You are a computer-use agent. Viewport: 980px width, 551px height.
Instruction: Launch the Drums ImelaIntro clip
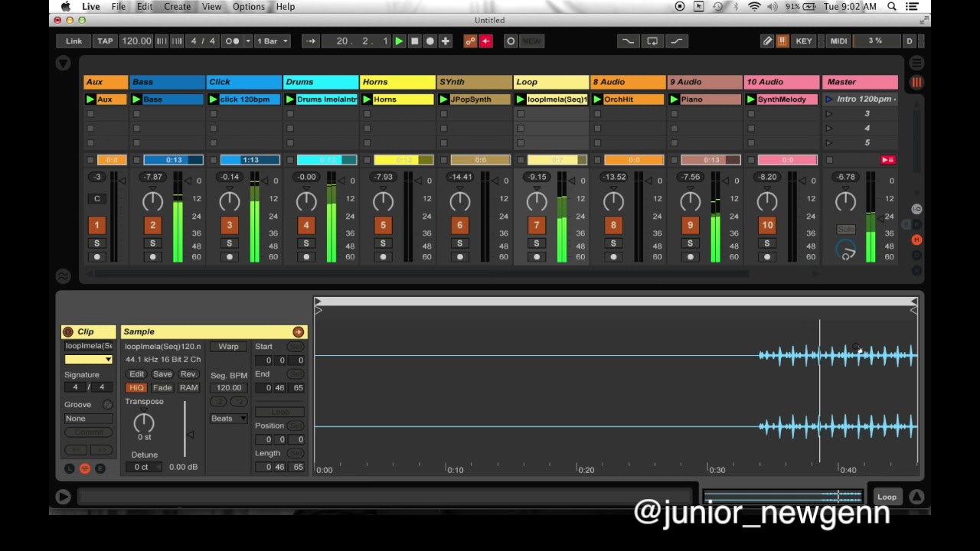pos(290,99)
